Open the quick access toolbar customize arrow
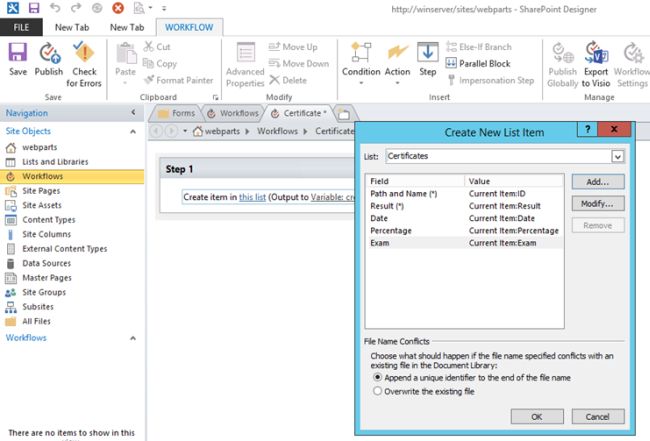 pos(164,8)
